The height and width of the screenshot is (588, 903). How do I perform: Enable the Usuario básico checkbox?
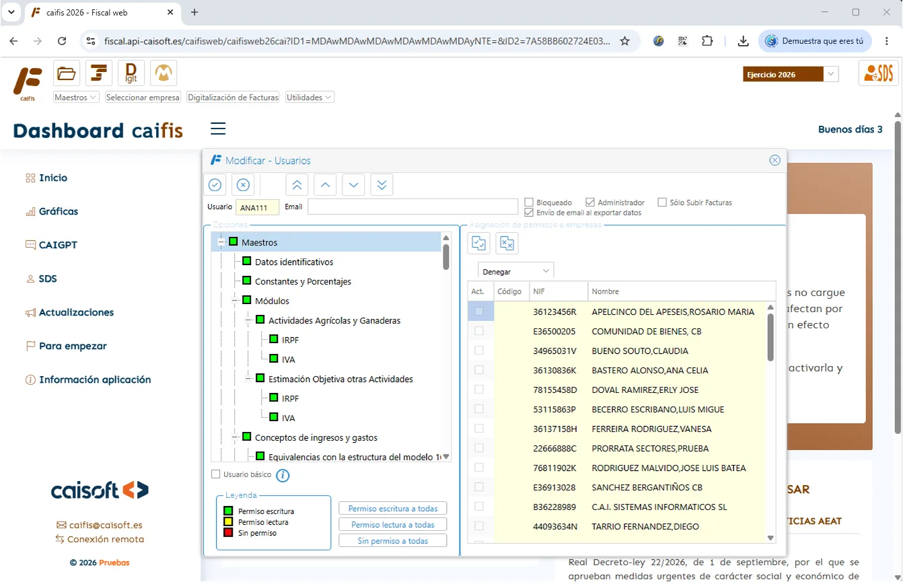216,474
